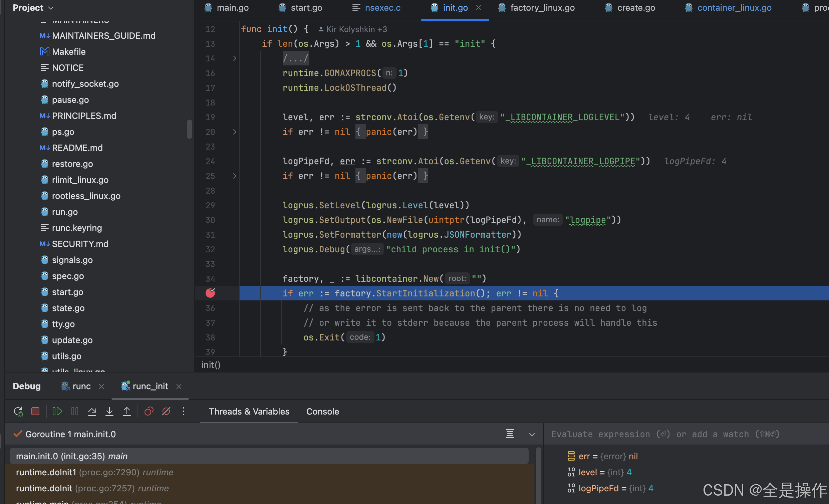Screen dimensions: 829x504
Task: Expand folded code at line 14
Action: click(x=235, y=58)
